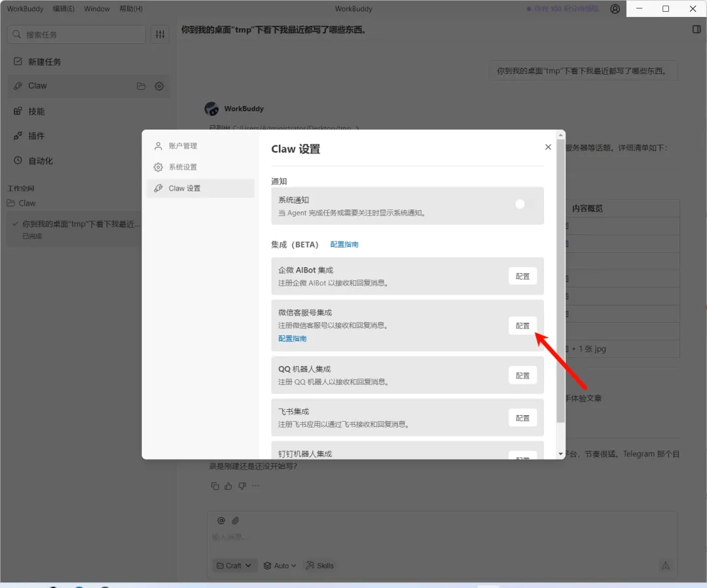Open 配置指南 link beside 集成（BETA）
Image resolution: width=707 pixels, height=588 pixels.
point(344,244)
